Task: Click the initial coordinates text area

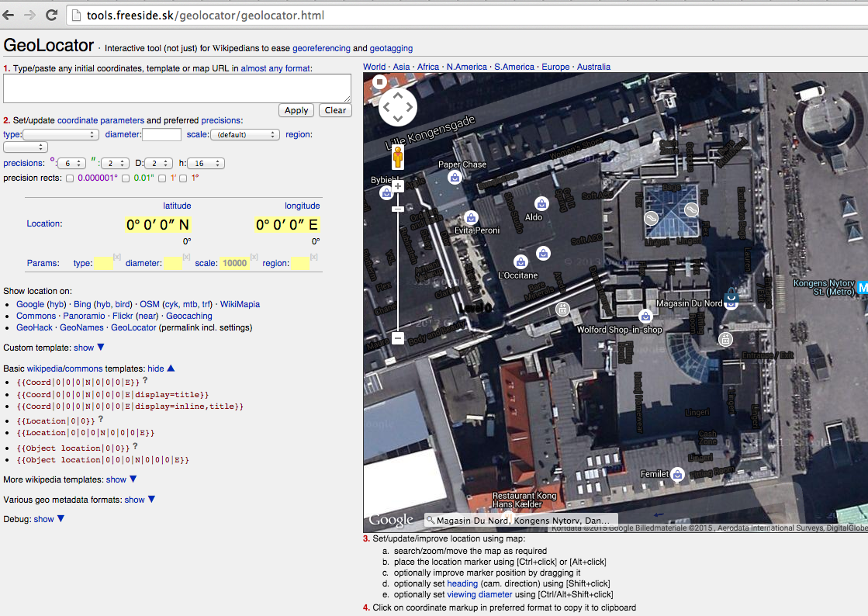Action: pos(177,88)
